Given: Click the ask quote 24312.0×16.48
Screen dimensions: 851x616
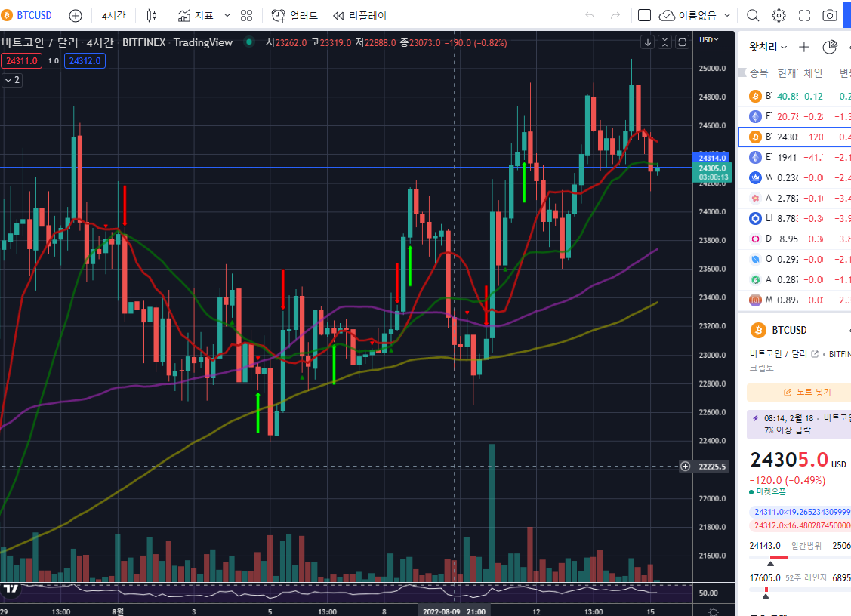Looking at the screenshot, I should coord(800,525).
